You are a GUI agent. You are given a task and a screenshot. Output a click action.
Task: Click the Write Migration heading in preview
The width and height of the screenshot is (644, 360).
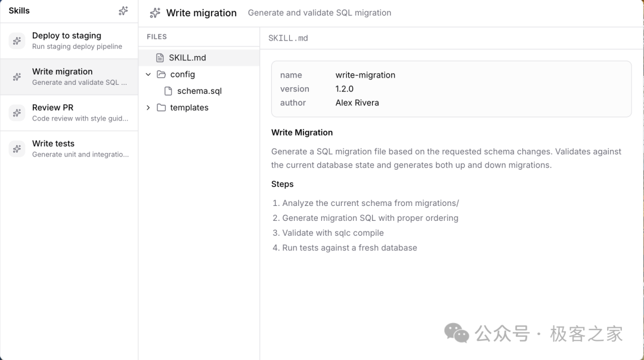[x=302, y=133]
